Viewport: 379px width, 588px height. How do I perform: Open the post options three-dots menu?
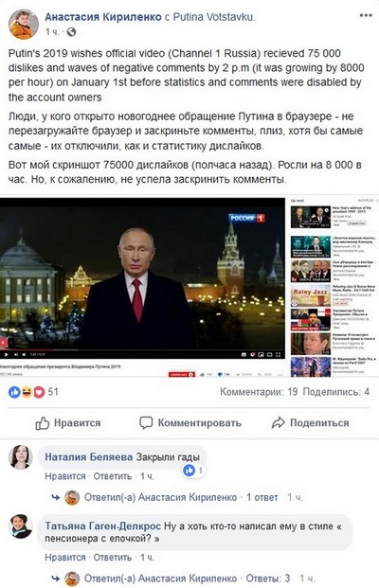coord(366,16)
